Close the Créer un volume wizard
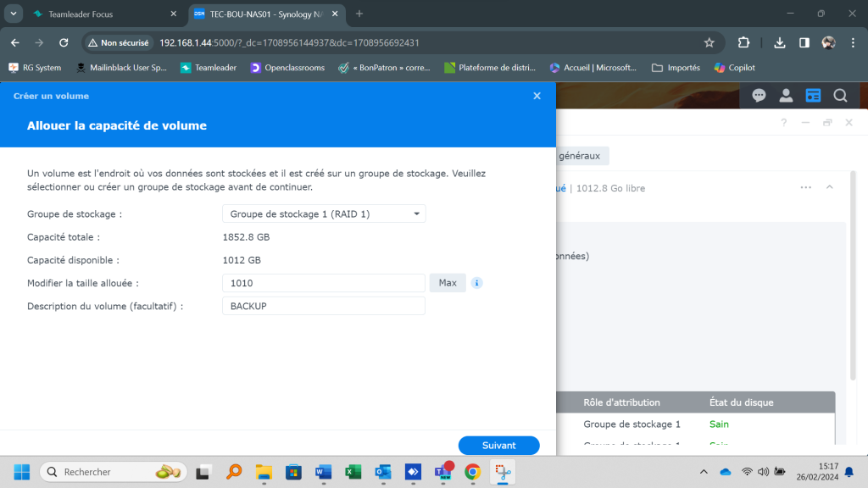The height and width of the screenshot is (488, 868). (537, 97)
